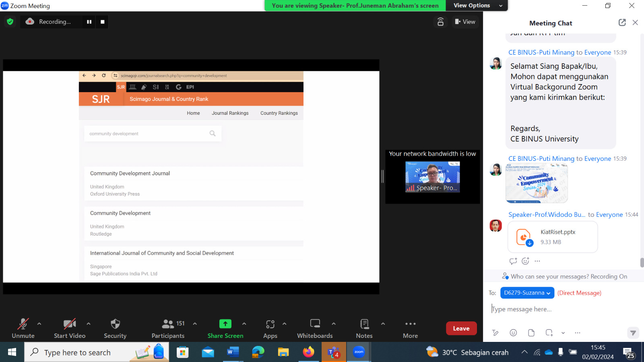The width and height of the screenshot is (644, 362).
Task: Click CE BINUS-Puti Minang avatar on 15:39 text message
Action: point(495,63)
